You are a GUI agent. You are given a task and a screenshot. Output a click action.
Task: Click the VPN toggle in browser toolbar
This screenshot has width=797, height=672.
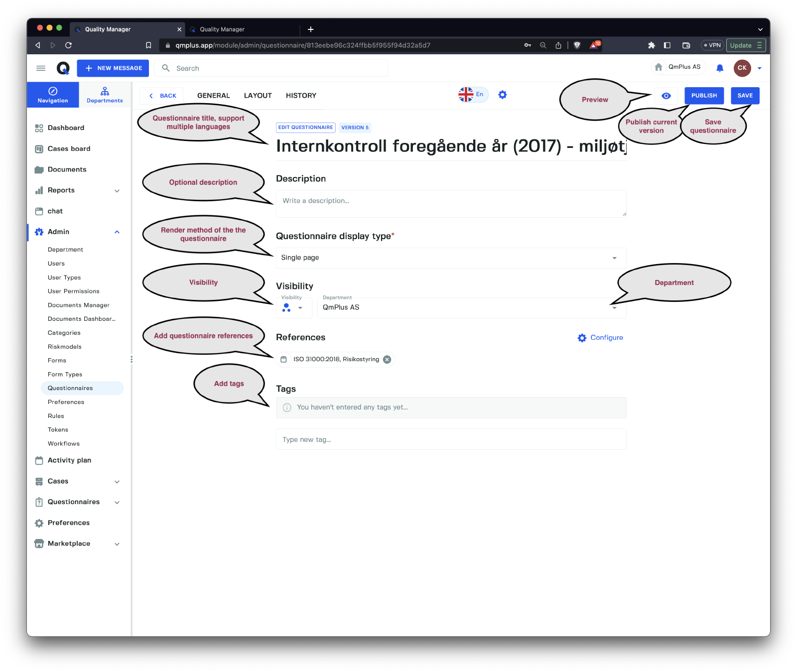(x=712, y=45)
